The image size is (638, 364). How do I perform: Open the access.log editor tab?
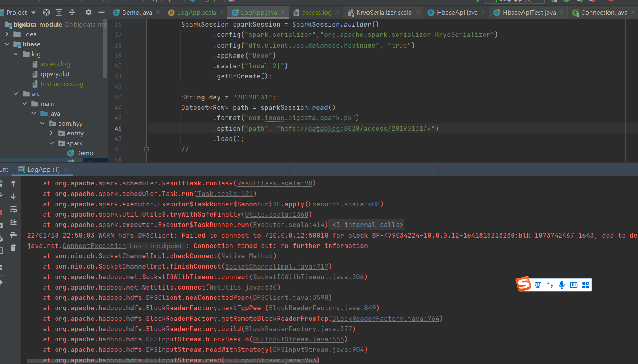[316, 12]
